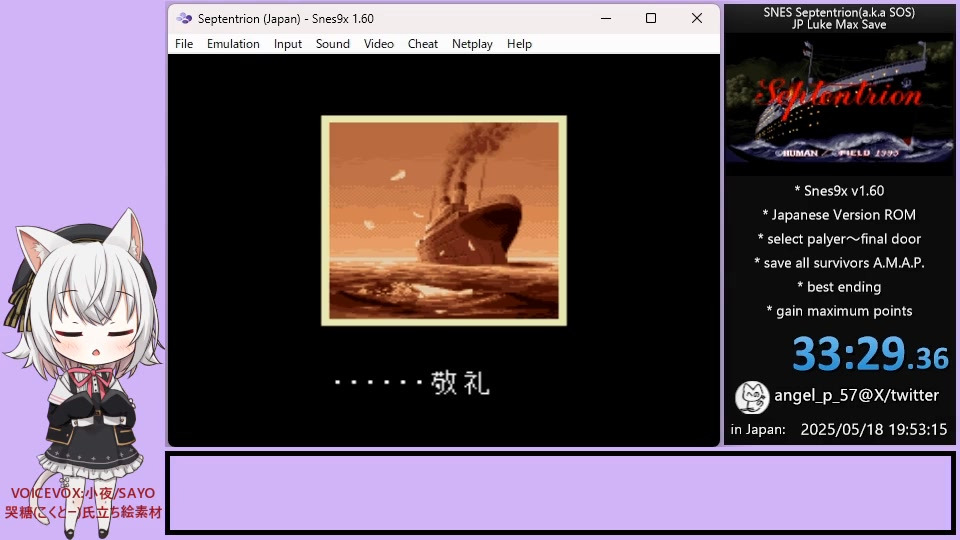Click the 'select palyer～final door' line
The image size is (960, 540).
pyautogui.click(x=839, y=239)
